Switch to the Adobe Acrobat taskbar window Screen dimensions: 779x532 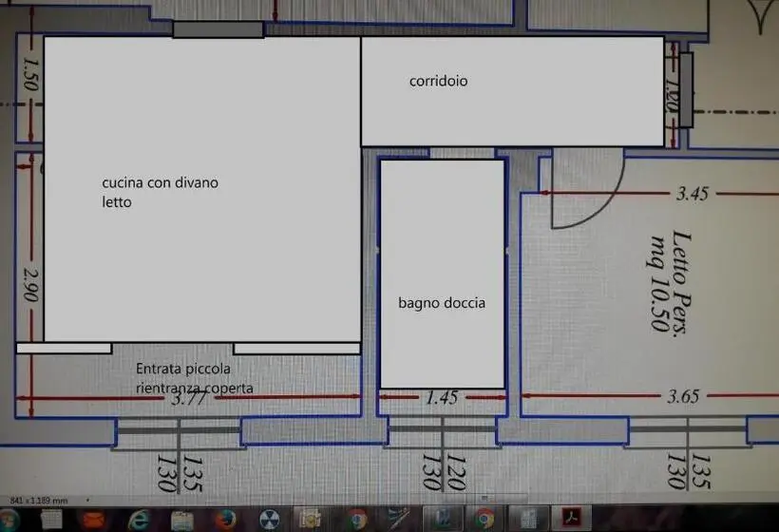click(571, 520)
